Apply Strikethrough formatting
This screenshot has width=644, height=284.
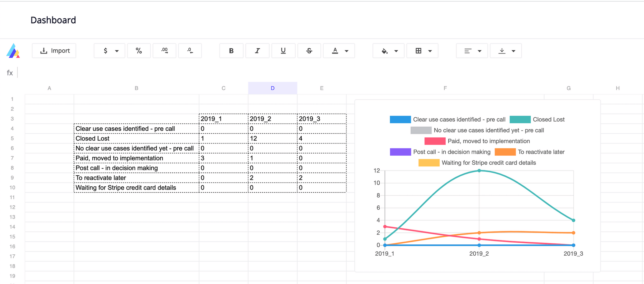pyautogui.click(x=309, y=51)
